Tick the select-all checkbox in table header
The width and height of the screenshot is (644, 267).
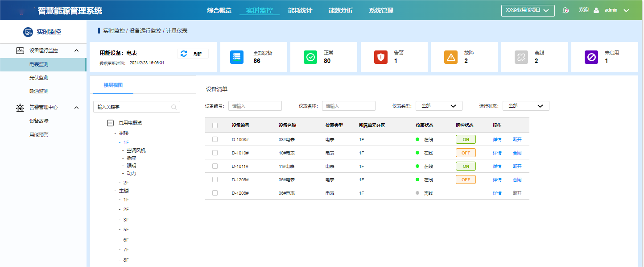(x=215, y=125)
